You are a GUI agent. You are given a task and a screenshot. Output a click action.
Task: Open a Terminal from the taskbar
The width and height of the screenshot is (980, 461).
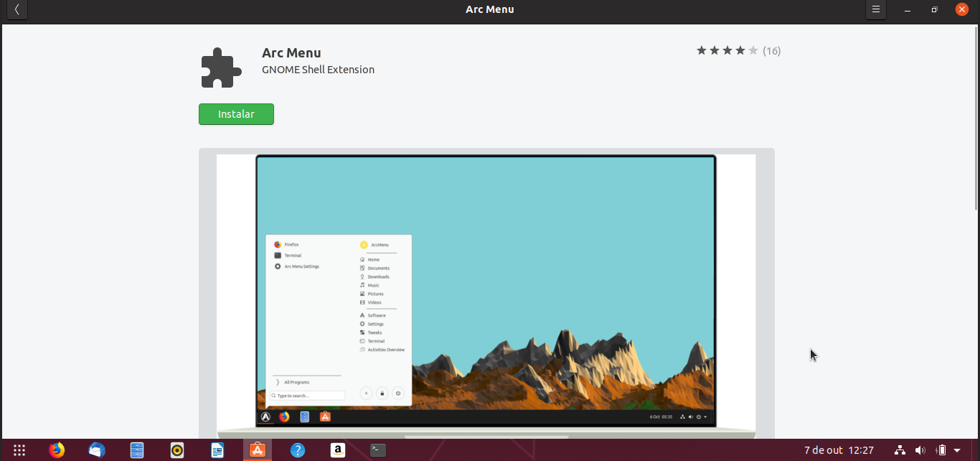coord(377,450)
